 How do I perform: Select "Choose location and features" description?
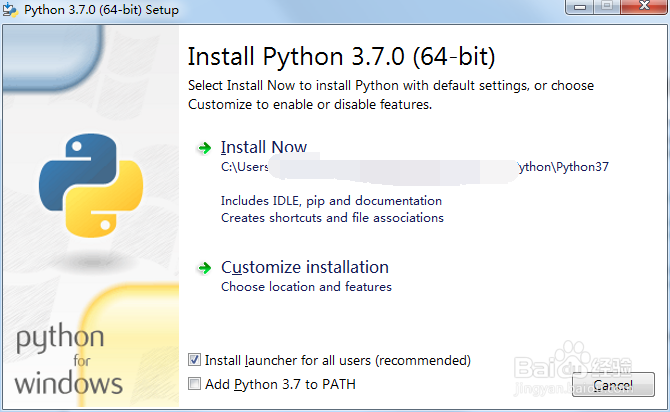click(306, 287)
